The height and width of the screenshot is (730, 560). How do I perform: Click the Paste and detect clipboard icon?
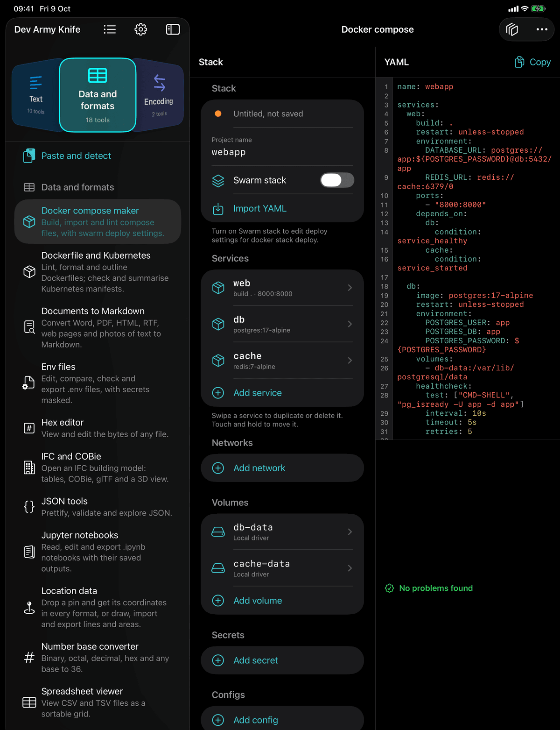click(29, 156)
